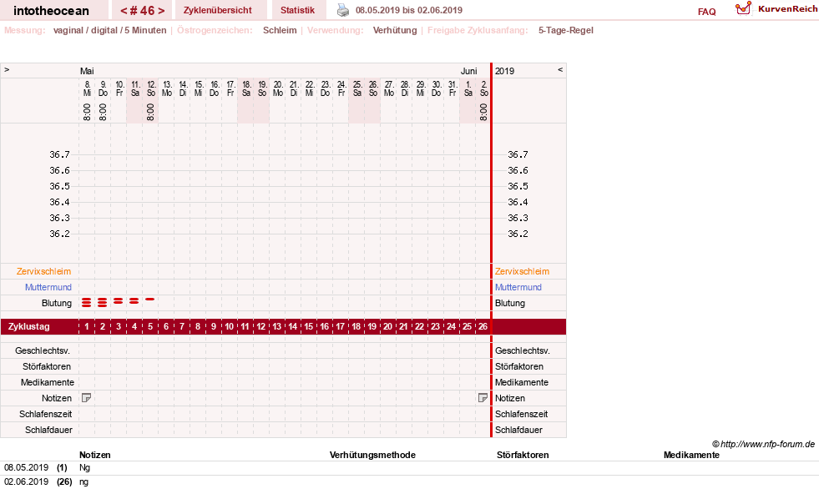Open the FAQ link
This screenshot has width=819, height=504.
[x=706, y=12]
